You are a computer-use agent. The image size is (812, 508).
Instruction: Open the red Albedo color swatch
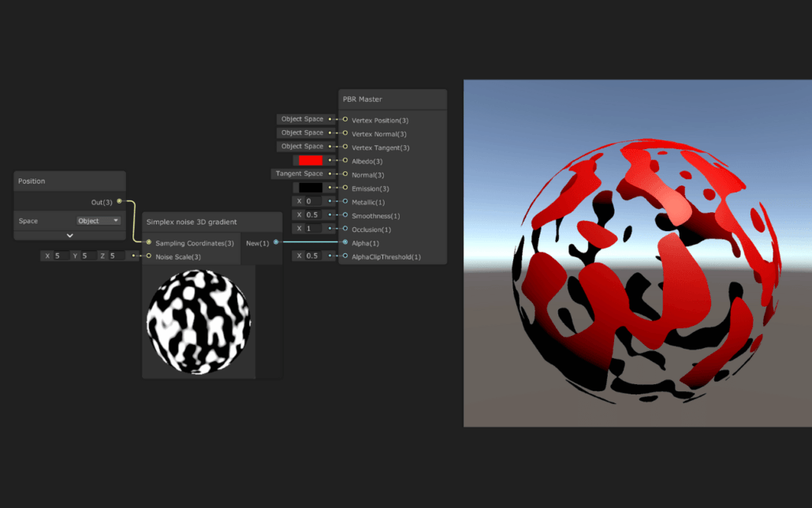[x=309, y=160]
